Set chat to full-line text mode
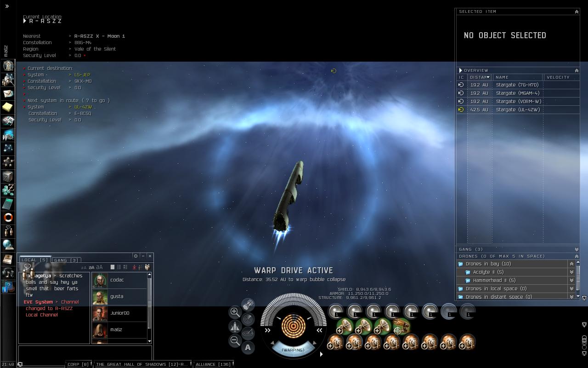Image resolution: width=588 pixels, height=368 pixels. tap(112, 267)
